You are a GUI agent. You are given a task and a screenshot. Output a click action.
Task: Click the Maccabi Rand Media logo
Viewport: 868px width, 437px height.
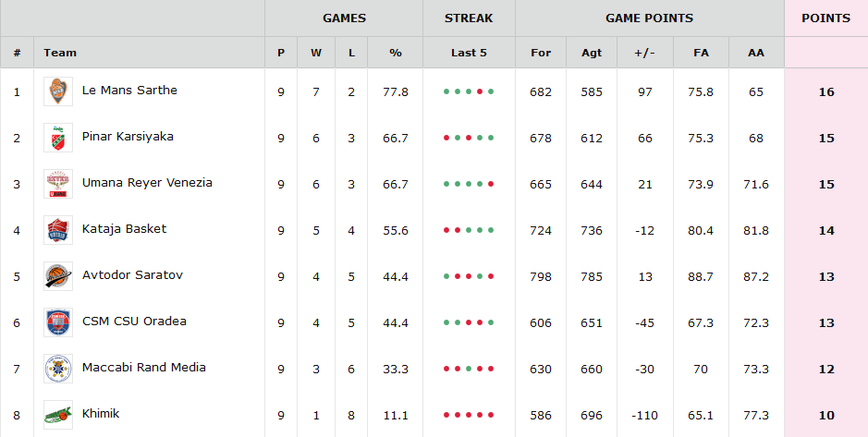(x=58, y=369)
